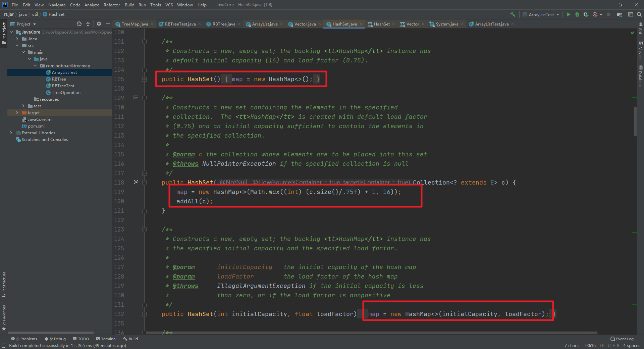The image size is (644, 349).
Task: Open the File menu
Action: point(15,5)
